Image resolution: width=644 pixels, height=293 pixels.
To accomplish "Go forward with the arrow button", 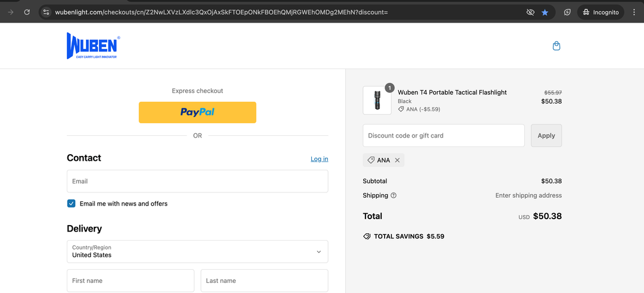I will pos(10,12).
